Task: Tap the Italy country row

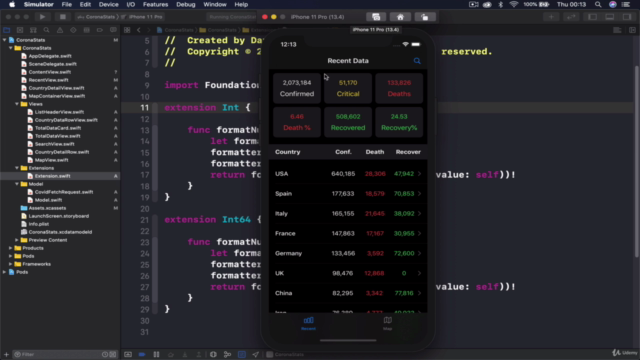Action: click(348, 214)
